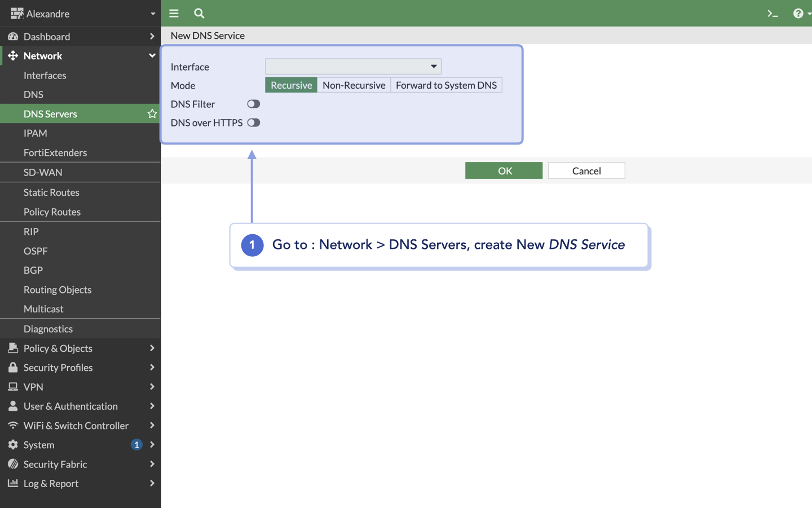Image resolution: width=812 pixels, height=508 pixels.
Task: Click the Log & Report chart icon
Action: point(12,484)
